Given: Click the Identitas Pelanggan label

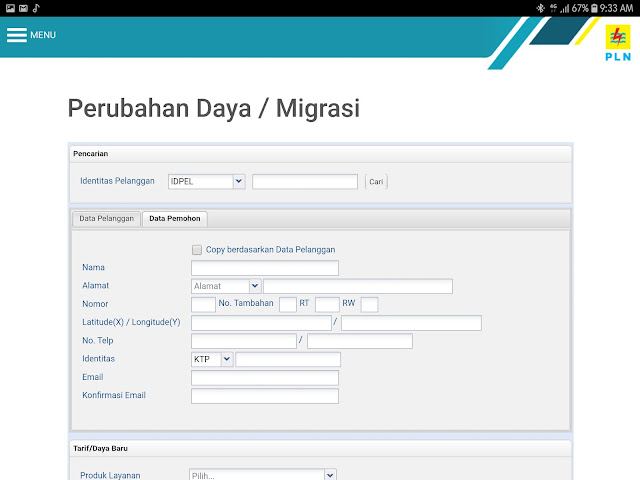Looking at the screenshot, I should (117, 181).
